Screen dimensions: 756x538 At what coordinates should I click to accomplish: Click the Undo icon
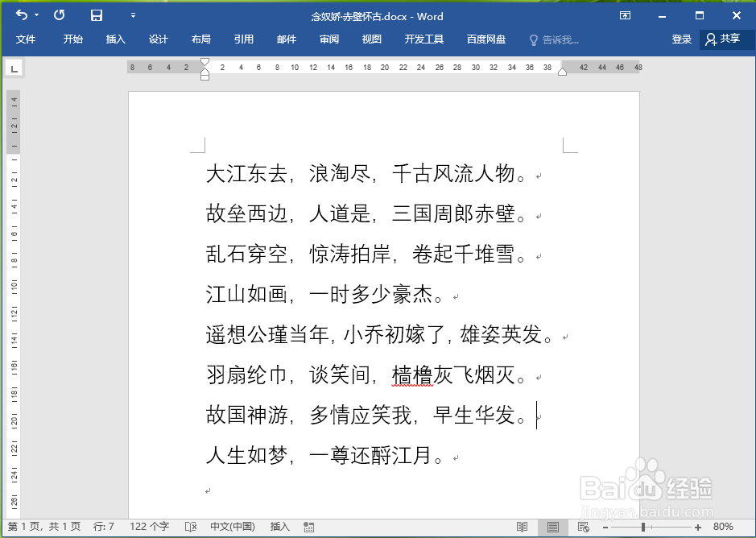22,15
